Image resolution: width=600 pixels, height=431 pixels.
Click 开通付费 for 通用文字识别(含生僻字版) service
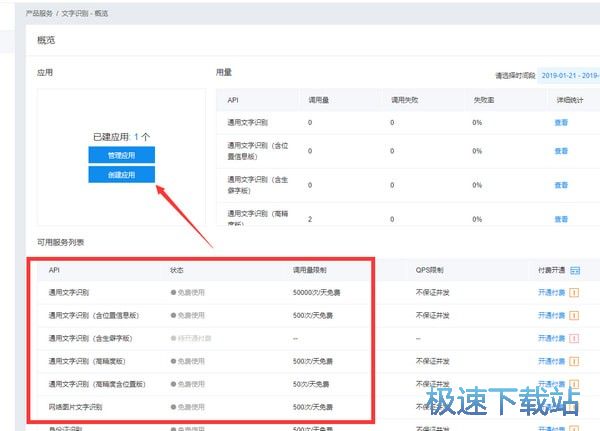tap(552, 339)
